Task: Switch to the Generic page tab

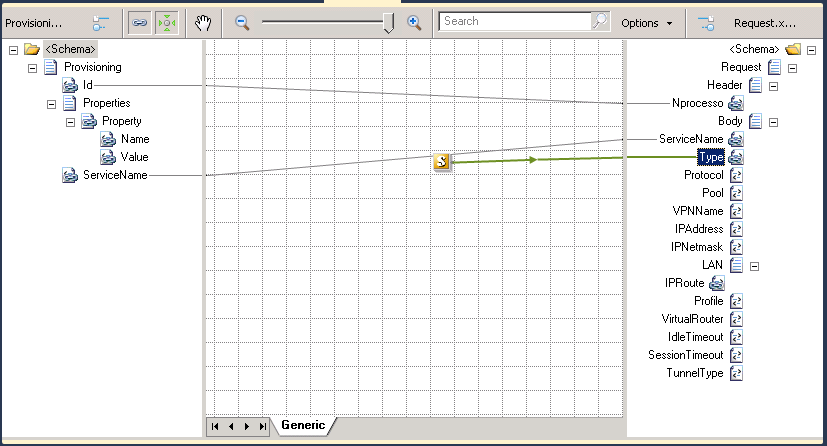Action: tap(301, 425)
